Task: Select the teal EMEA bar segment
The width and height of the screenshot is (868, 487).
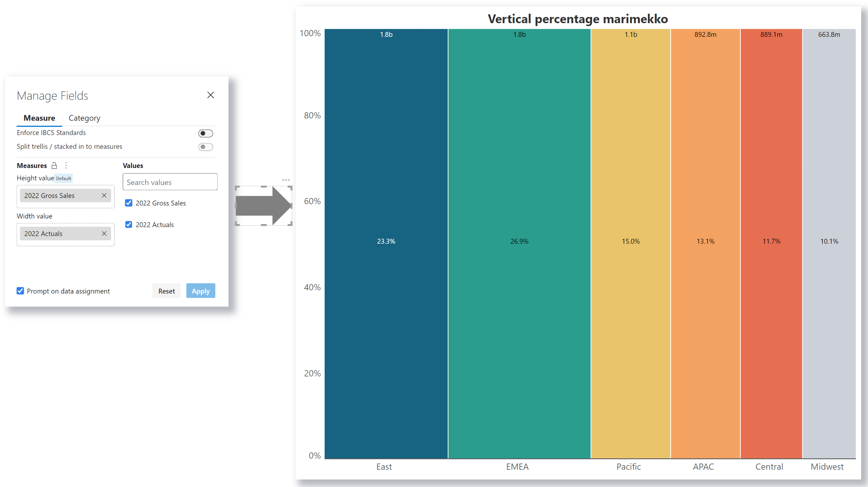Action: [x=519, y=243]
